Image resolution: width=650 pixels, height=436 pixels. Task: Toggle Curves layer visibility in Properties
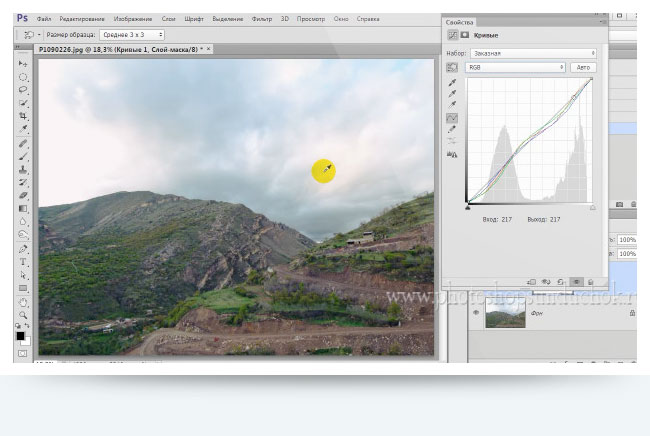576,282
